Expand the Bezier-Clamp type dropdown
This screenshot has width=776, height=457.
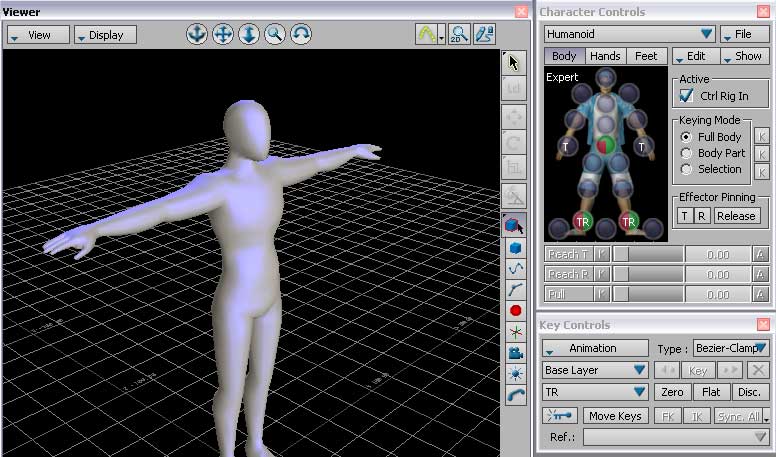coord(731,348)
